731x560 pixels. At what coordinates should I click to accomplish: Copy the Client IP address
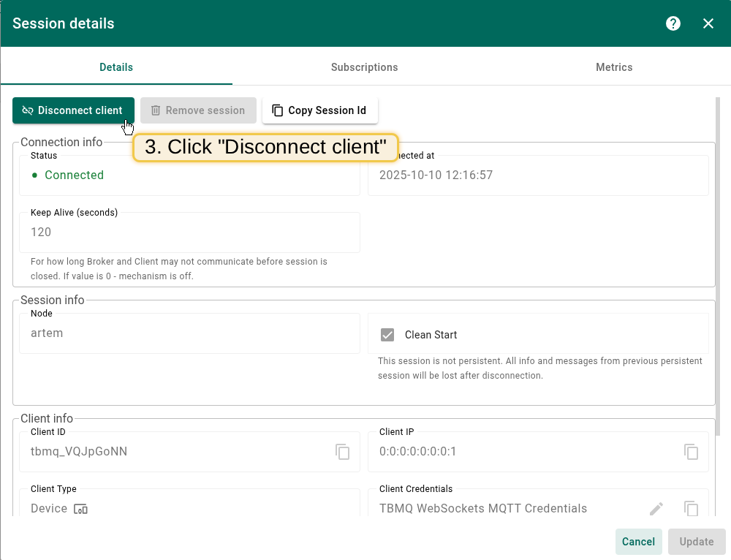tap(691, 452)
